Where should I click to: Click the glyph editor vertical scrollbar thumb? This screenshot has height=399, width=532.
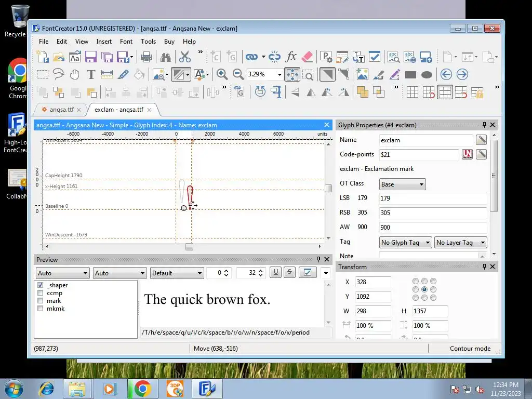[x=328, y=188]
